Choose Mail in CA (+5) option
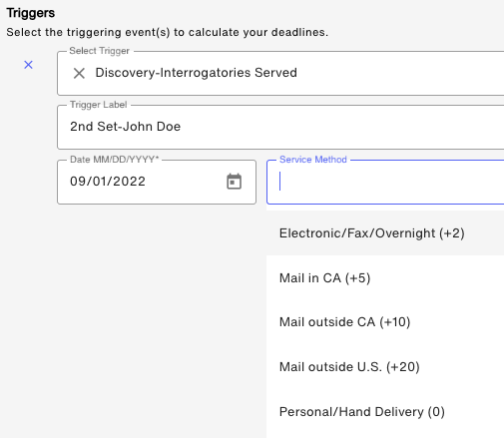 pyautogui.click(x=385, y=278)
